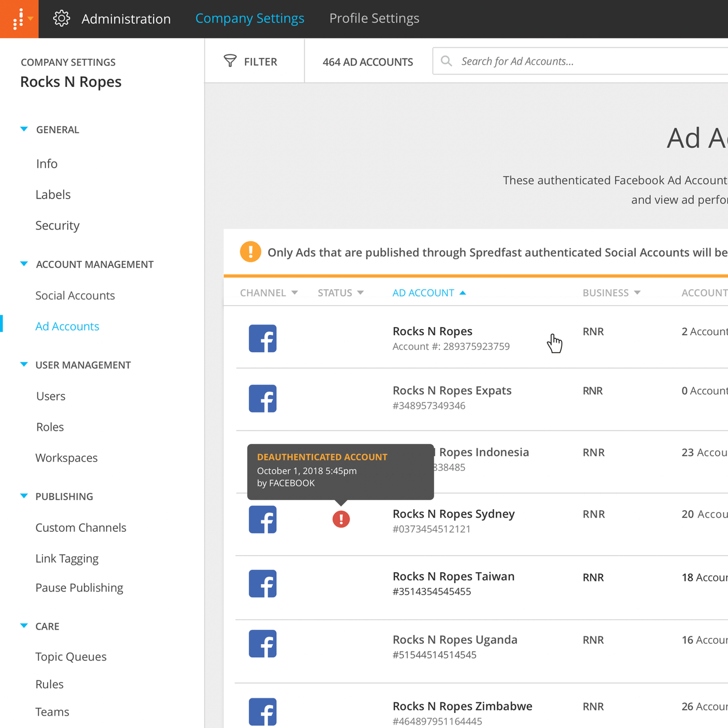728x728 pixels.
Task: Open Custom Channels page
Action: [x=81, y=528]
